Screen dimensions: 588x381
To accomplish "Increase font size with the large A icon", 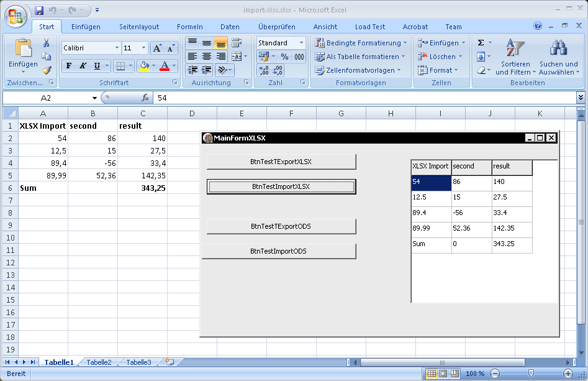I will pos(157,48).
